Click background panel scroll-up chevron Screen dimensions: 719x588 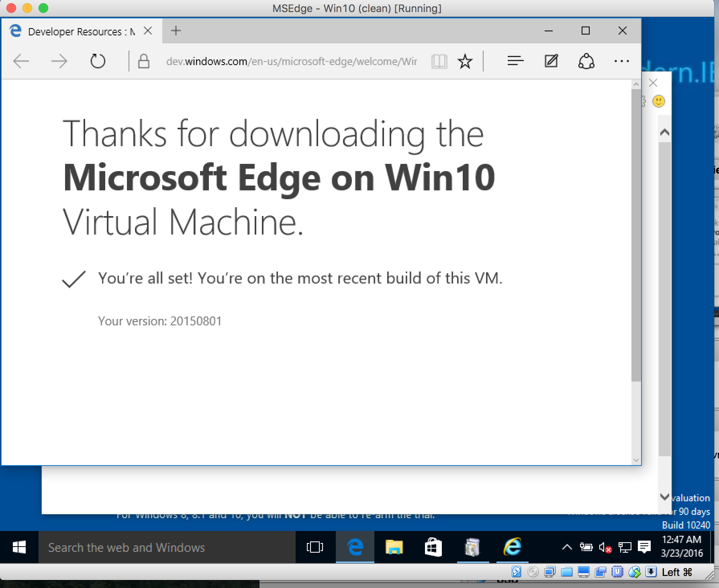tap(665, 132)
